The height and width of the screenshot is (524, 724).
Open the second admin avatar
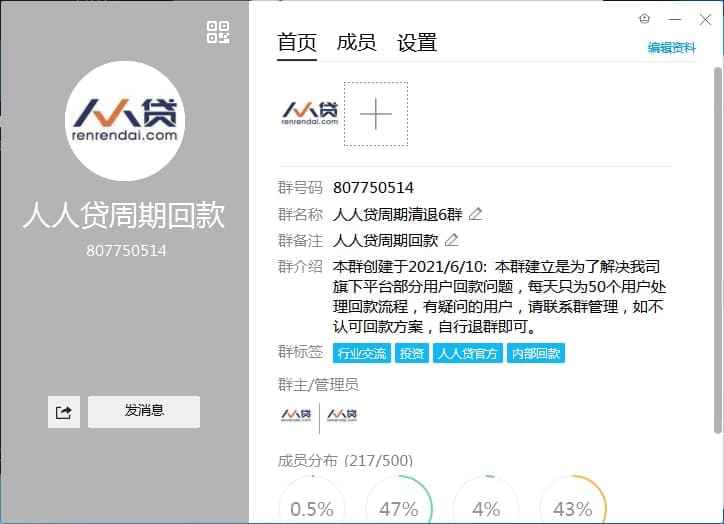click(342, 415)
